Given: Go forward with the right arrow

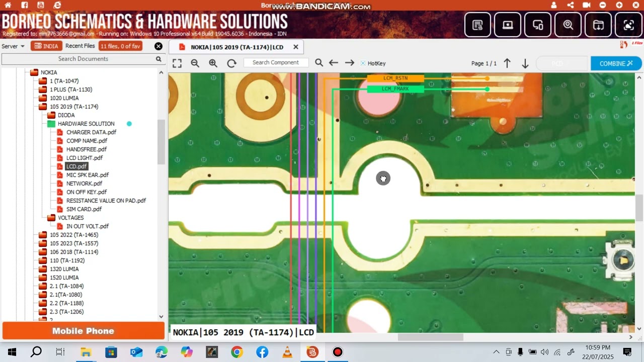Looking at the screenshot, I should pos(350,63).
